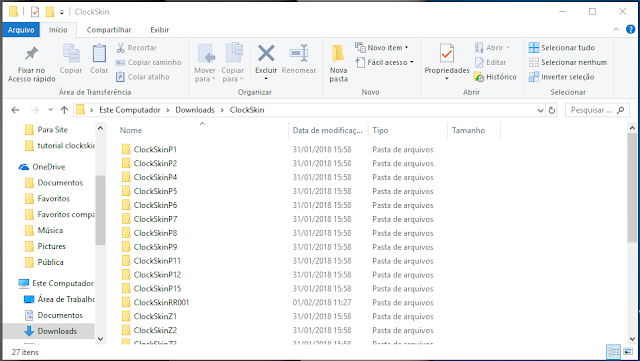Switch to the Compartilhar tab
The height and width of the screenshot is (361, 640).
coord(109,30)
